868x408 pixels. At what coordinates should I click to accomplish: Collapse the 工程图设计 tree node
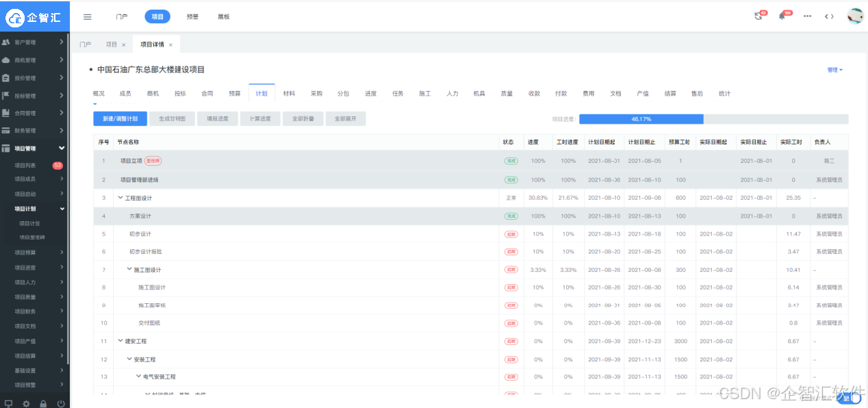[120, 198]
